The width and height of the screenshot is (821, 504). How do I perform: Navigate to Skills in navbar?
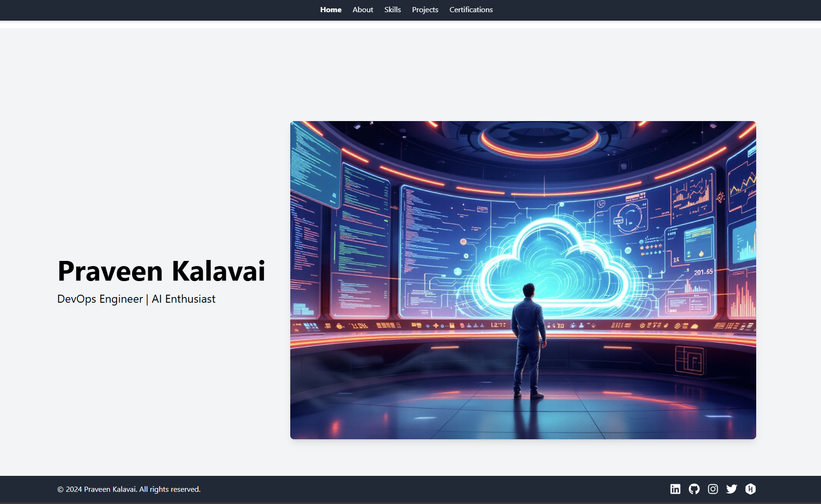392,10
